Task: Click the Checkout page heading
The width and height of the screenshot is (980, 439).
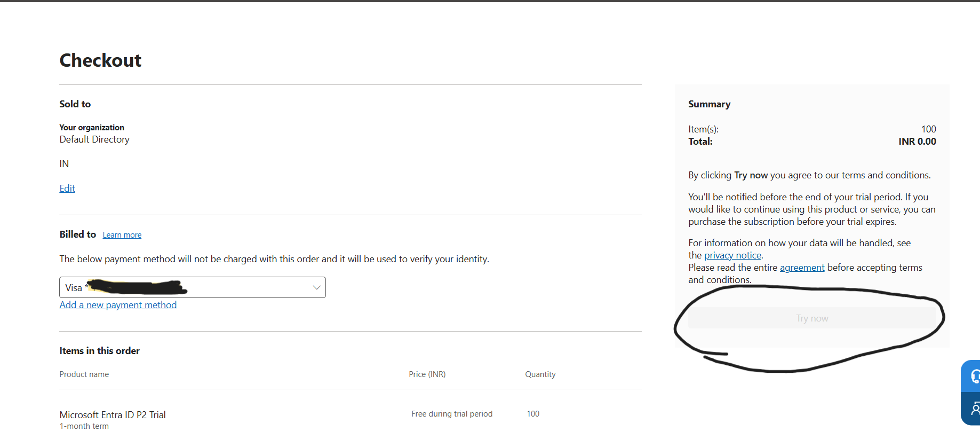Action: pyautogui.click(x=100, y=60)
